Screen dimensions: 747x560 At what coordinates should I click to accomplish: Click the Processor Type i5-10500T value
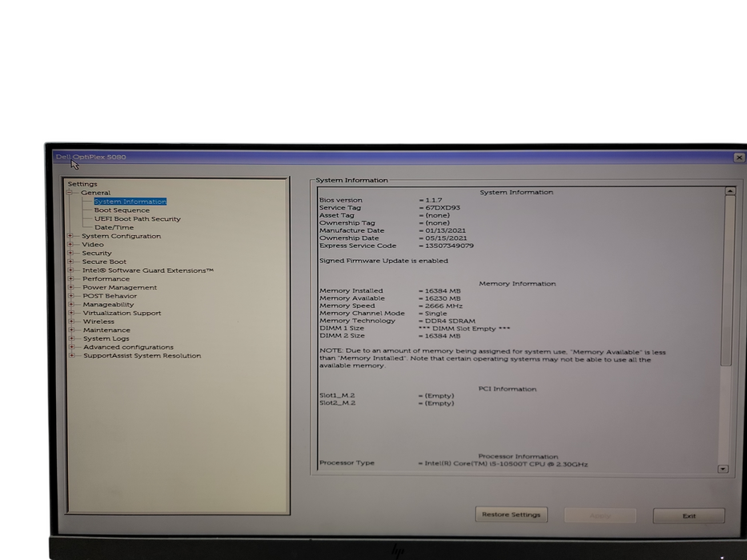[x=506, y=464]
